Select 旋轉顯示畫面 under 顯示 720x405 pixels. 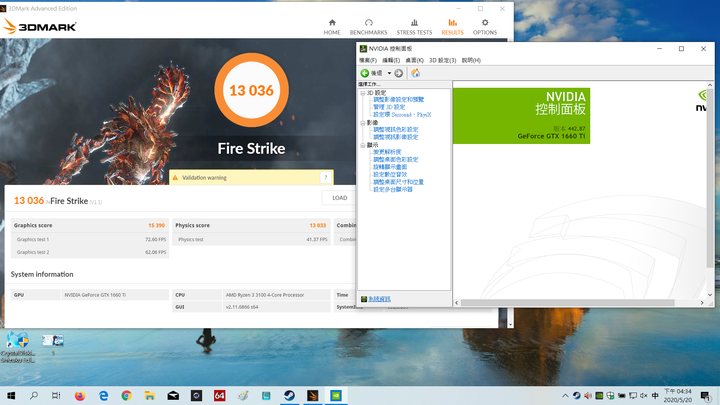(390, 167)
